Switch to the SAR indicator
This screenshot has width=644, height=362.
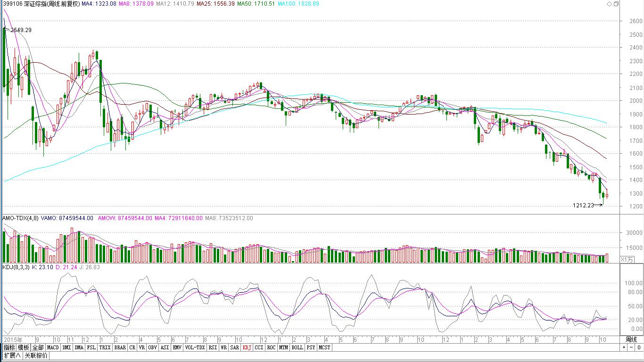click(x=235, y=347)
